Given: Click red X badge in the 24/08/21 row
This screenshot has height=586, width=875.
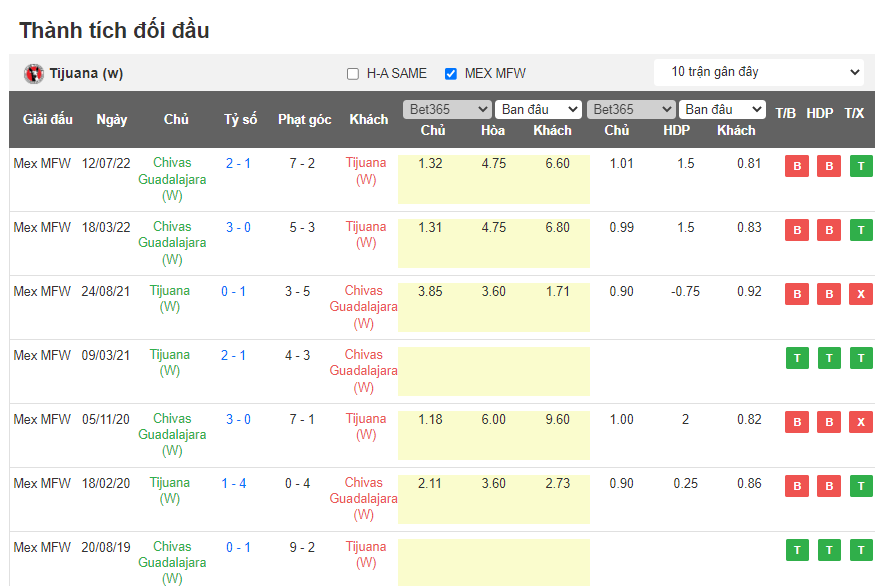Looking at the screenshot, I should coord(860,294).
